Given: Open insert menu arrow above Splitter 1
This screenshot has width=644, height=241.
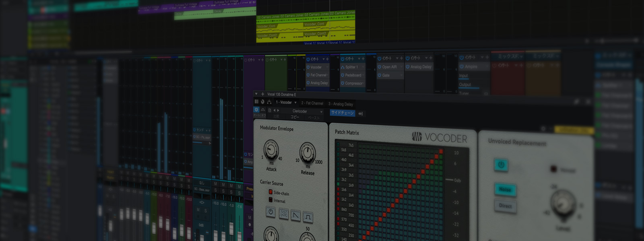Looking at the screenshot, I should (358, 59).
